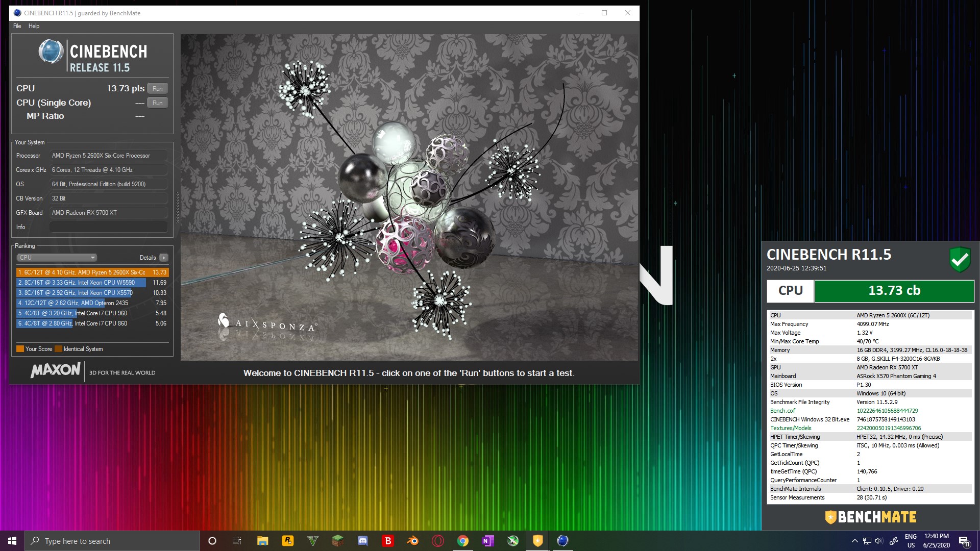This screenshot has height=551, width=980.
Task: Open Cortana from the taskbar
Action: [212, 541]
